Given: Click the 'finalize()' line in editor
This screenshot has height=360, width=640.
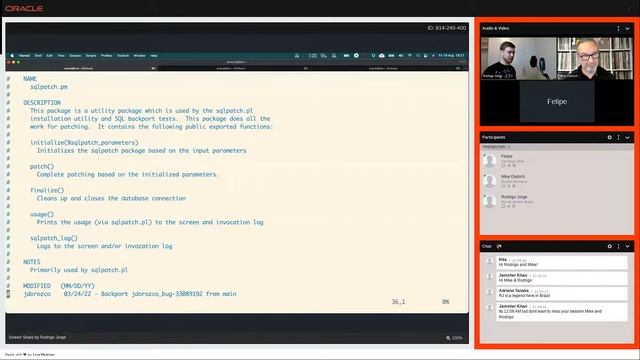Looking at the screenshot, I should tap(47, 190).
